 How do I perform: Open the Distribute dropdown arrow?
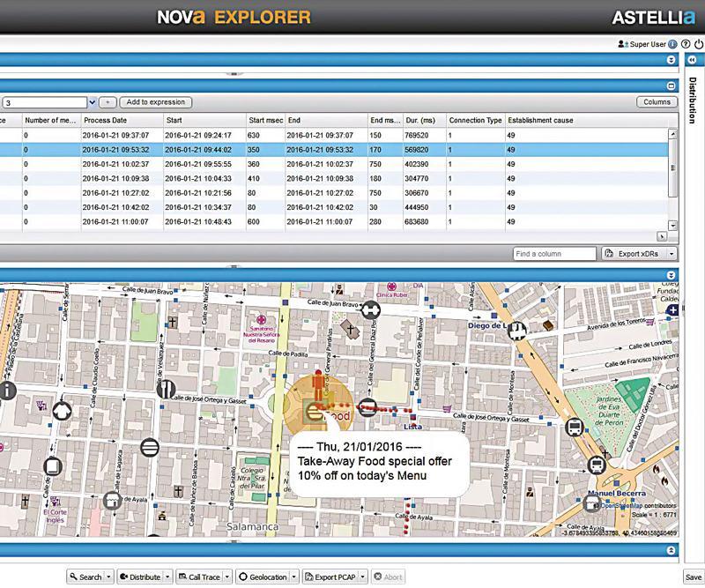click(x=167, y=577)
